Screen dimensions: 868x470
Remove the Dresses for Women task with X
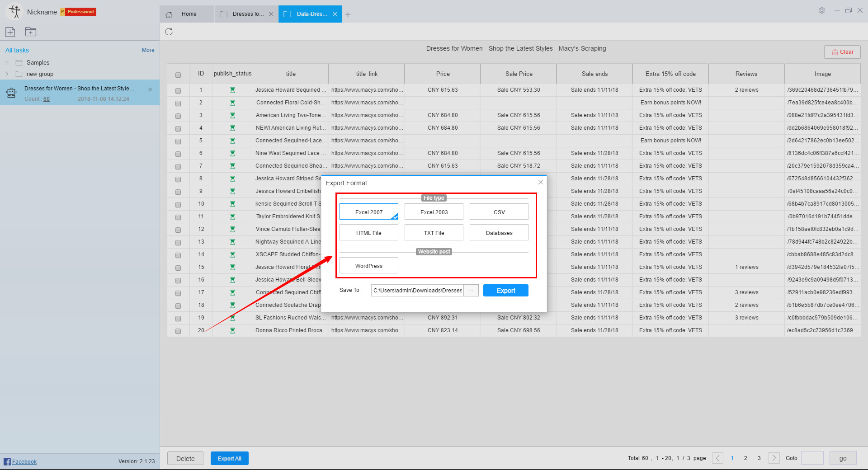tap(150, 89)
